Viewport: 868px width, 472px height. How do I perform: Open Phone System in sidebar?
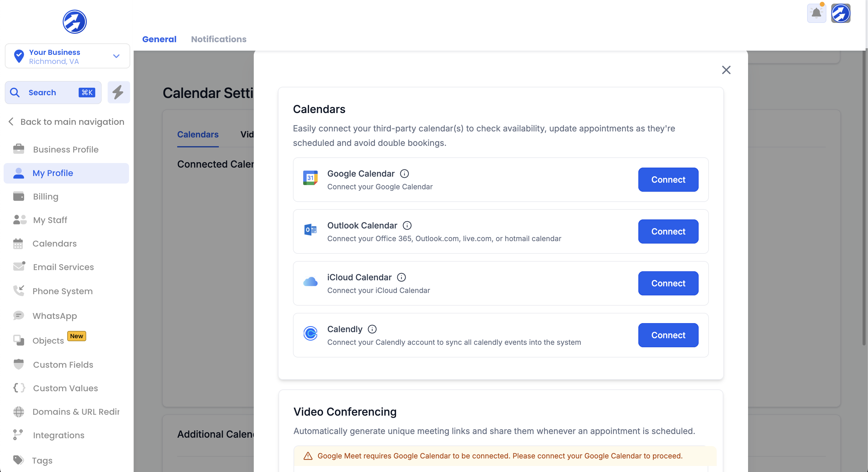point(62,291)
